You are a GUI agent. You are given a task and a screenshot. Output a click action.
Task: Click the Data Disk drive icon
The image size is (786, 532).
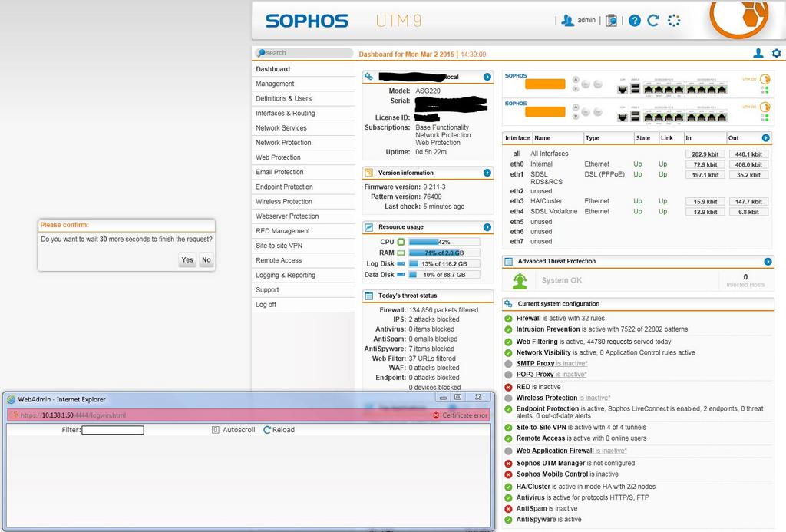click(401, 274)
